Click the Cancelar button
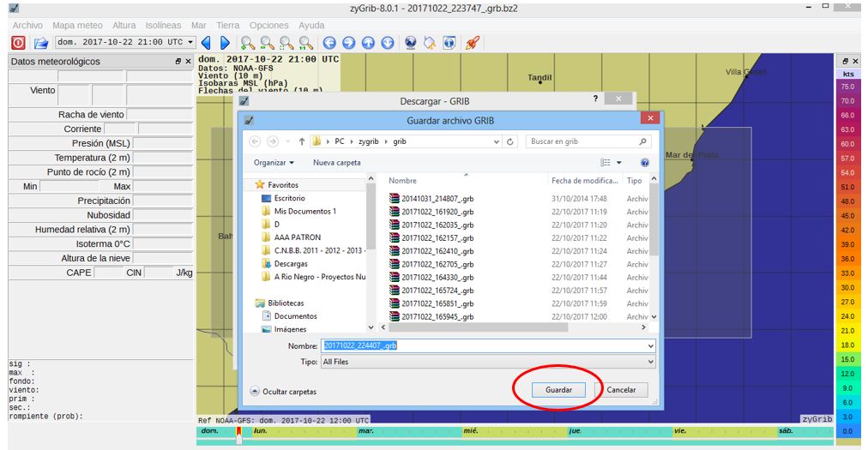The height and width of the screenshot is (450, 868). [x=621, y=390]
